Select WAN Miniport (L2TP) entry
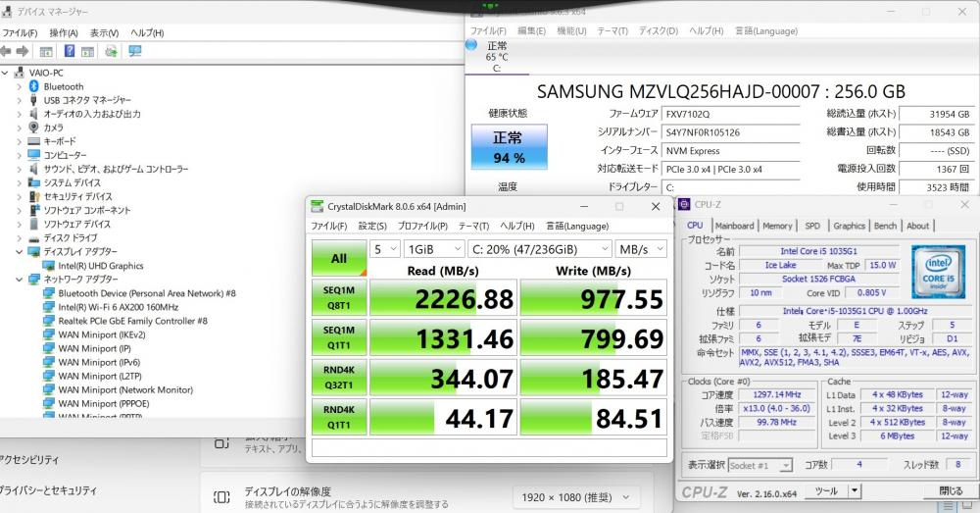The height and width of the screenshot is (513, 980). point(99,376)
